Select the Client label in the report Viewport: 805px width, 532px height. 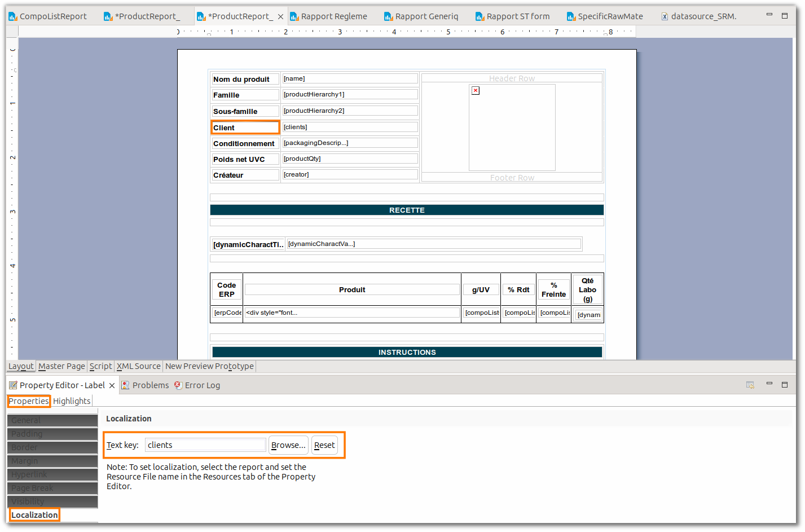click(245, 127)
